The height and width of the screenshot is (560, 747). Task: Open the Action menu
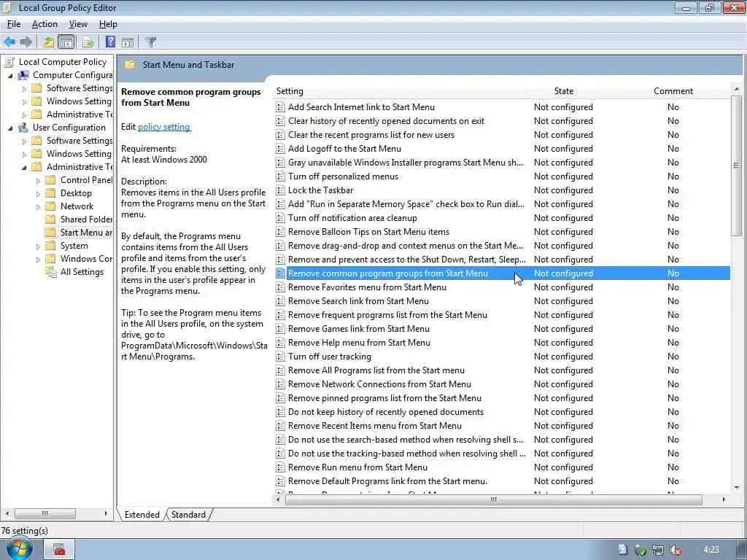point(44,24)
